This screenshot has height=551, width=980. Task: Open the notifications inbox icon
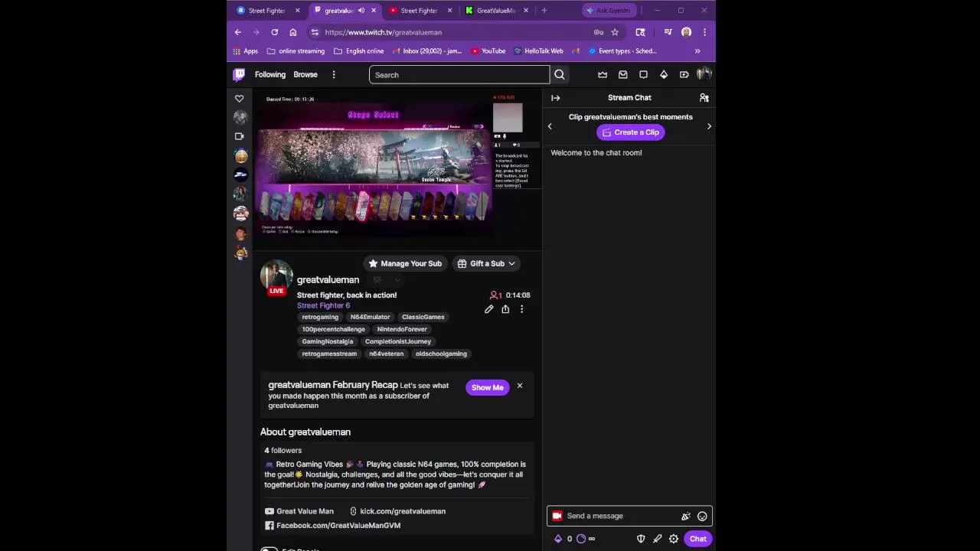pyautogui.click(x=623, y=74)
